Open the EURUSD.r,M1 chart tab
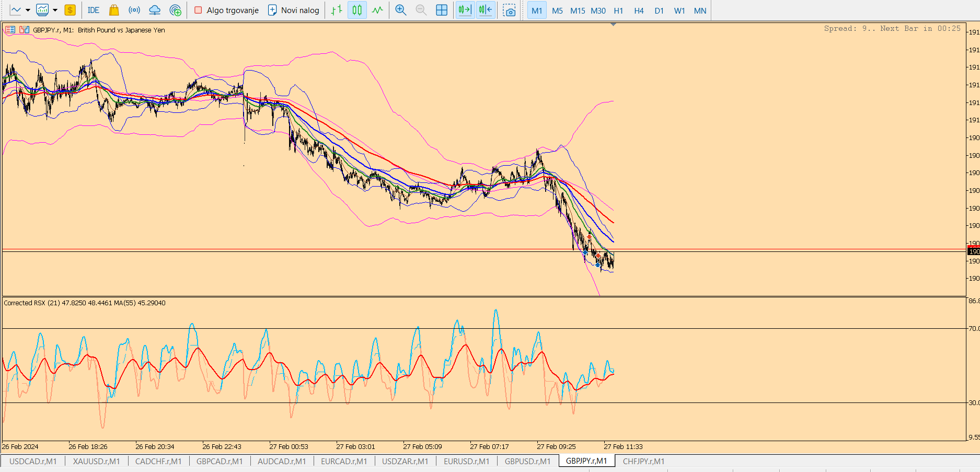The image size is (980, 472). point(466,461)
